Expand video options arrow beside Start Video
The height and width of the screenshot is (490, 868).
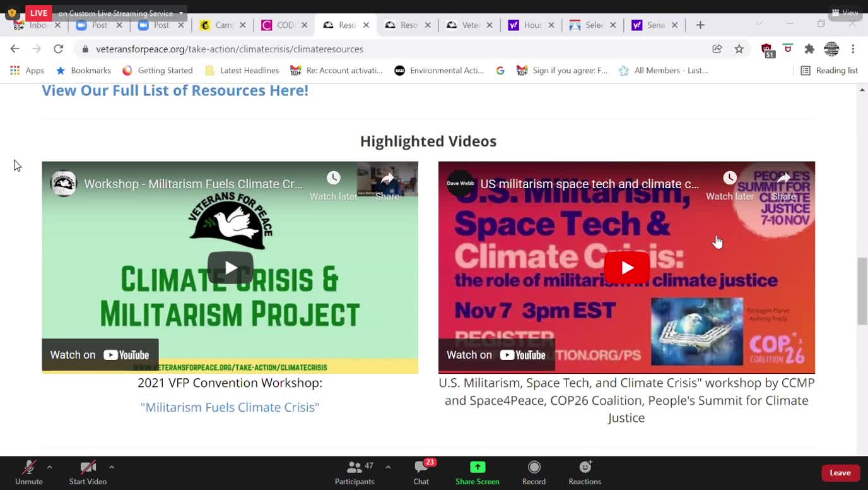point(112,467)
